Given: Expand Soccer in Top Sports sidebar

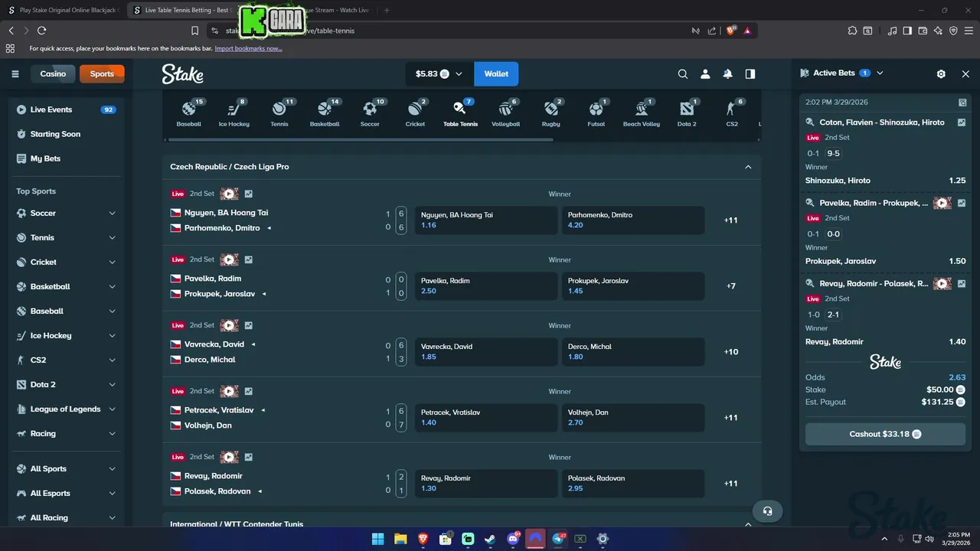Looking at the screenshot, I should pyautogui.click(x=66, y=214).
